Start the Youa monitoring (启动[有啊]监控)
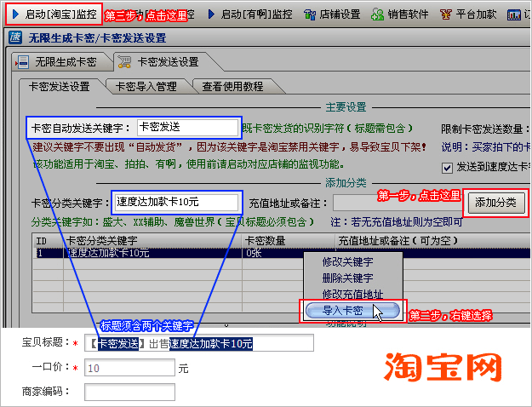 tap(250, 14)
